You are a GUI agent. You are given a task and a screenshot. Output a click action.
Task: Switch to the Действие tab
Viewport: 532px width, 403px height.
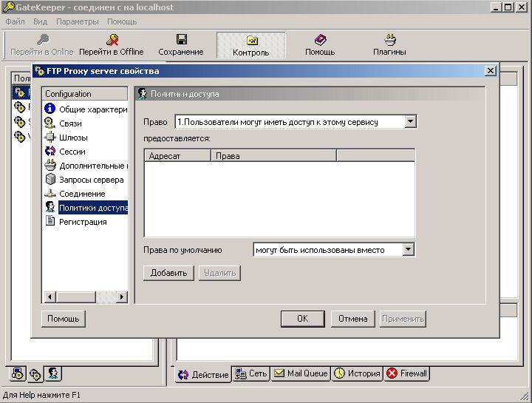[204, 374]
